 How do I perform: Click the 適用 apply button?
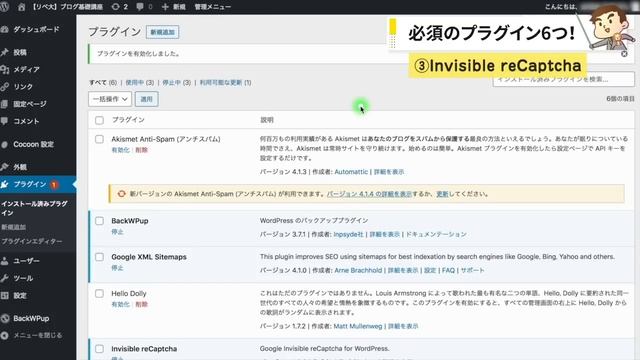click(147, 99)
